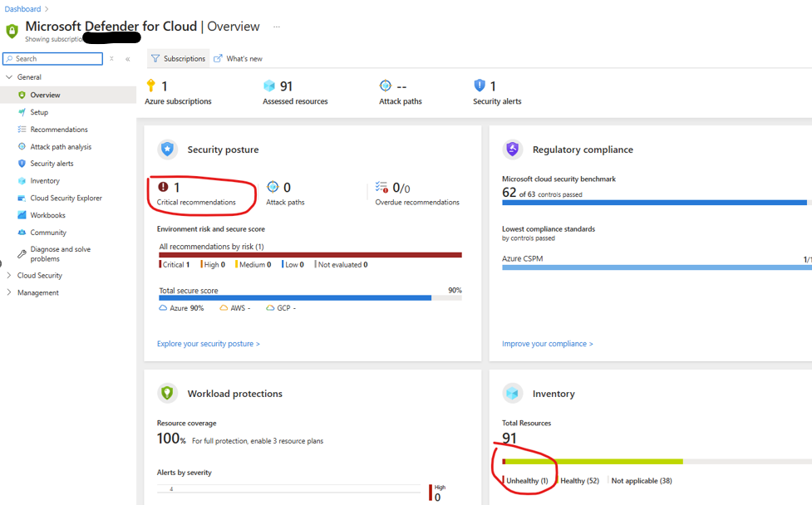812x505 pixels.
Task: Click the Workload protections green shield icon
Action: (x=167, y=393)
